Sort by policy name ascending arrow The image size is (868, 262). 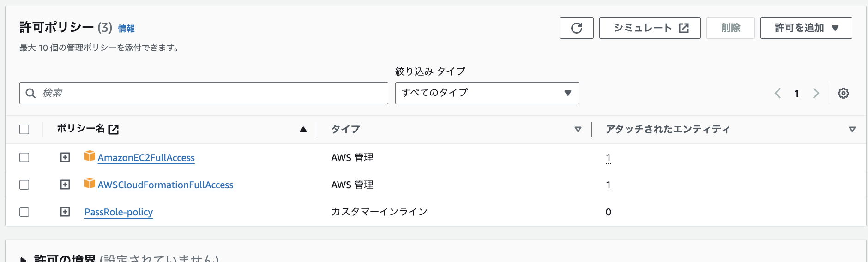[x=303, y=130]
